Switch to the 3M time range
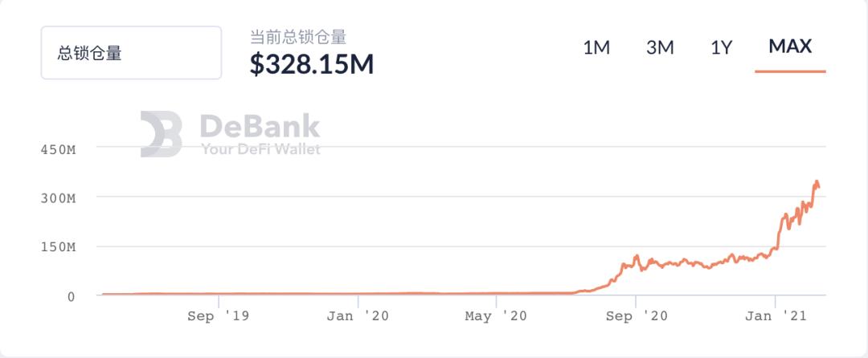Screen dimensions: 868x358 point(660,48)
